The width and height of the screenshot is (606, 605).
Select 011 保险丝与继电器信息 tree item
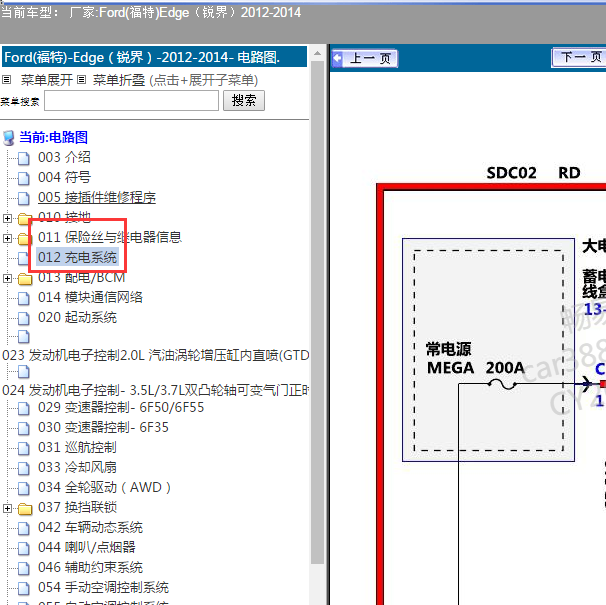[109, 237]
